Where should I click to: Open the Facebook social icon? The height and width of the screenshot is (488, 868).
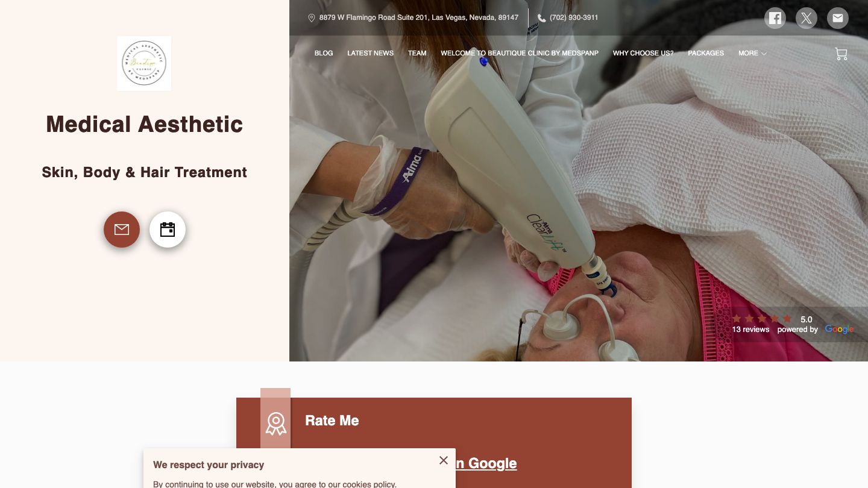point(775,18)
